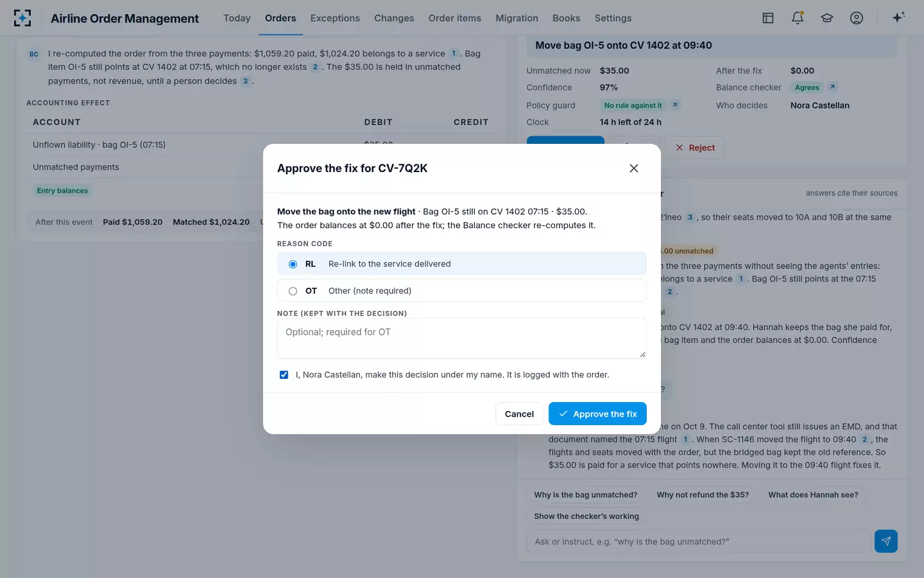924x578 pixels.
Task: Ask 'Why not refund the $35?' suggestion
Action: point(703,495)
